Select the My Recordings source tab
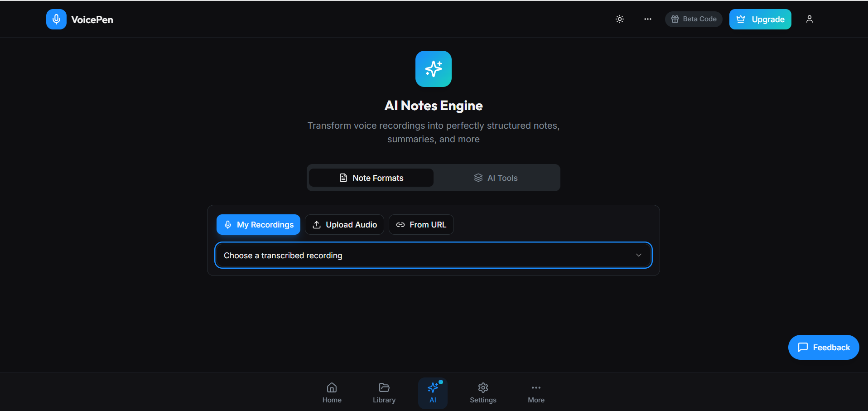The height and width of the screenshot is (411, 868). [x=258, y=225]
